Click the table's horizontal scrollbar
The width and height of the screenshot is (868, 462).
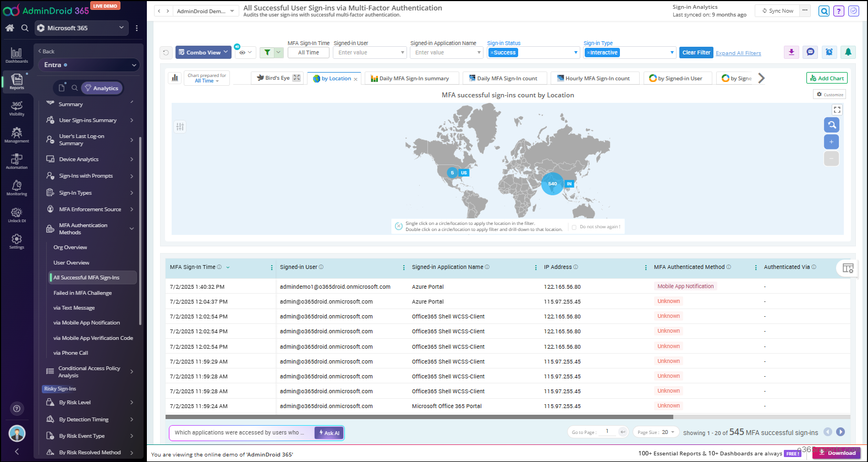(419, 417)
